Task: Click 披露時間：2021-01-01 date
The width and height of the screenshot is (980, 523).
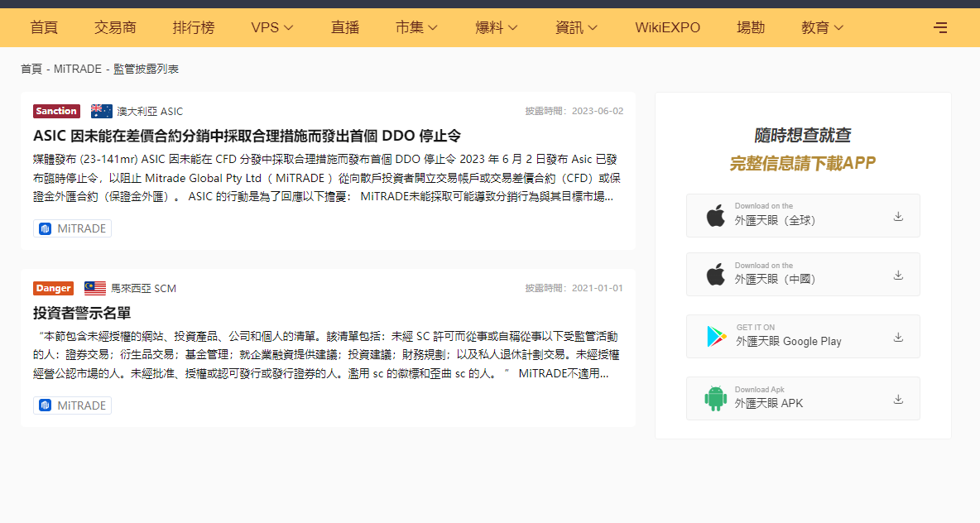Action: click(574, 288)
